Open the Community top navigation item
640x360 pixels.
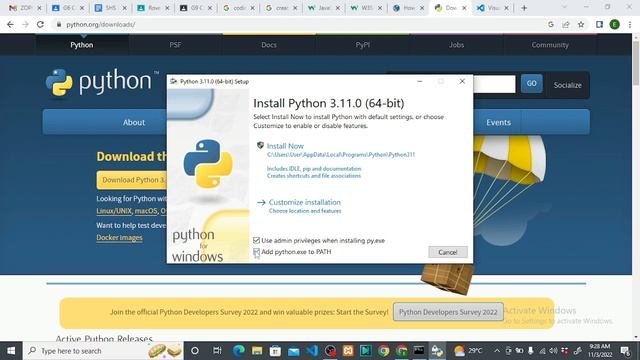tap(550, 45)
